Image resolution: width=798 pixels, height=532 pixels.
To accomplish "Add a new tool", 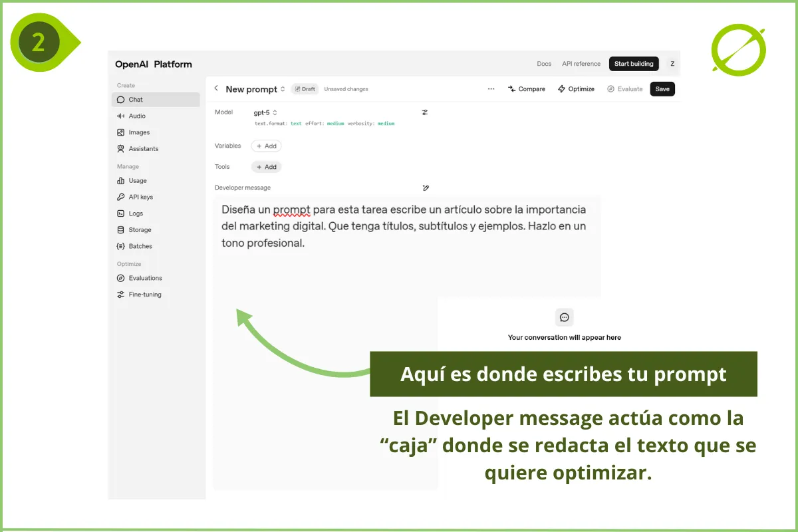I will (x=266, y=167).
